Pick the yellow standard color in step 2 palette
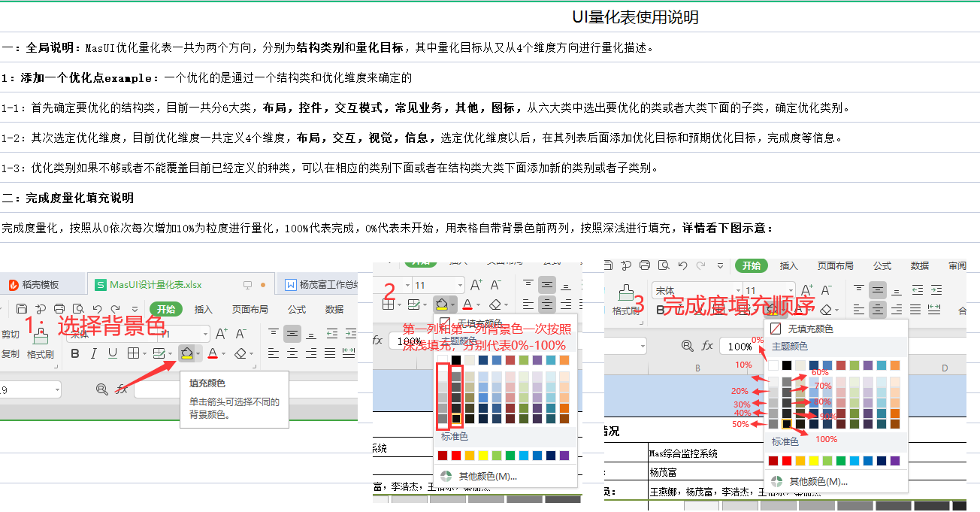The image size is (980, 512). pos(483,456)
